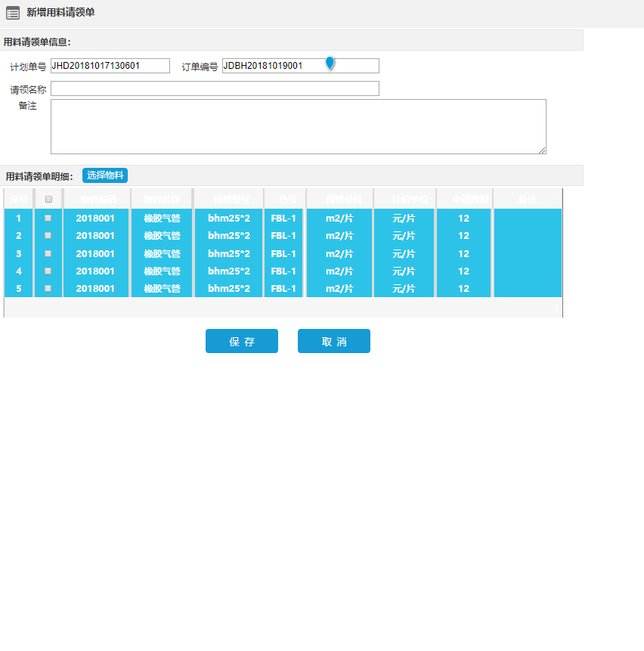Click 橡胶气管 name in row 2

[162, 235]
